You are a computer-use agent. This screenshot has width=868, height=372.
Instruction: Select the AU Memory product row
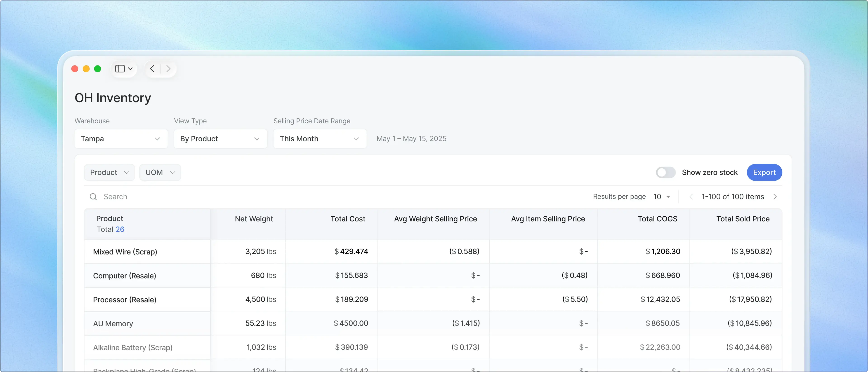(x=113, y=323)
